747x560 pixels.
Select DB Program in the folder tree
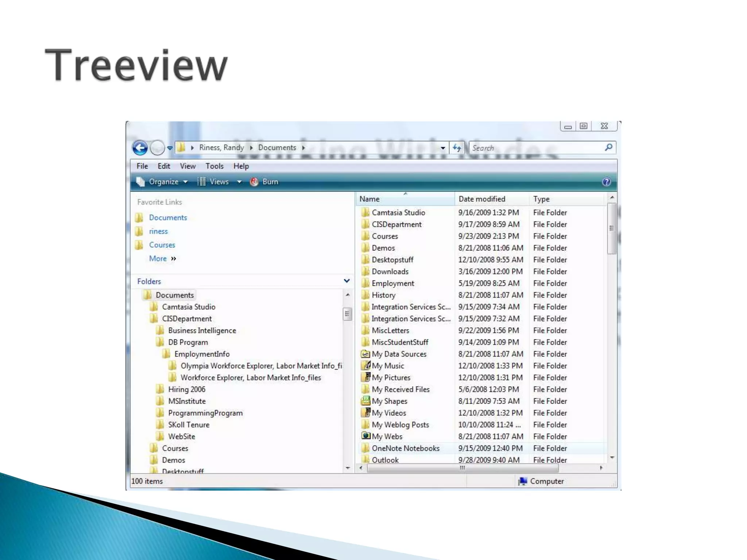[188, 342]
